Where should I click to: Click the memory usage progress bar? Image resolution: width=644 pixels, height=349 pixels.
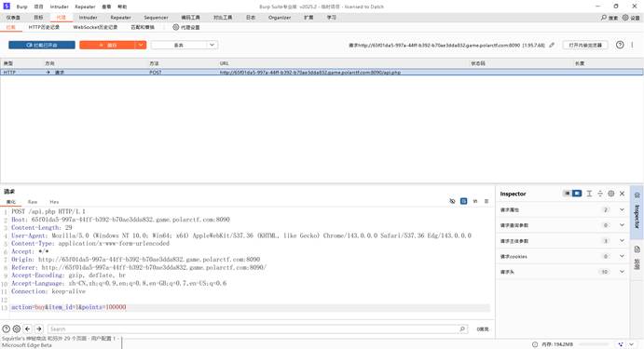click(x=593, y=344)
